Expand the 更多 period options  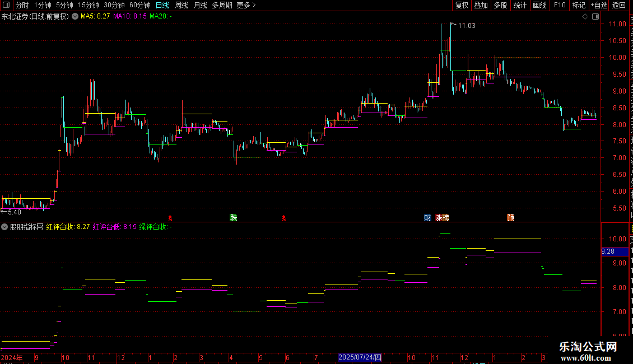point(246,5)
